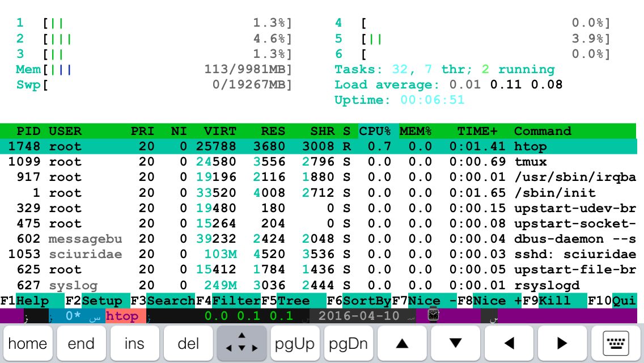Select the /sbin/init process row

click(x=318, y=193)
